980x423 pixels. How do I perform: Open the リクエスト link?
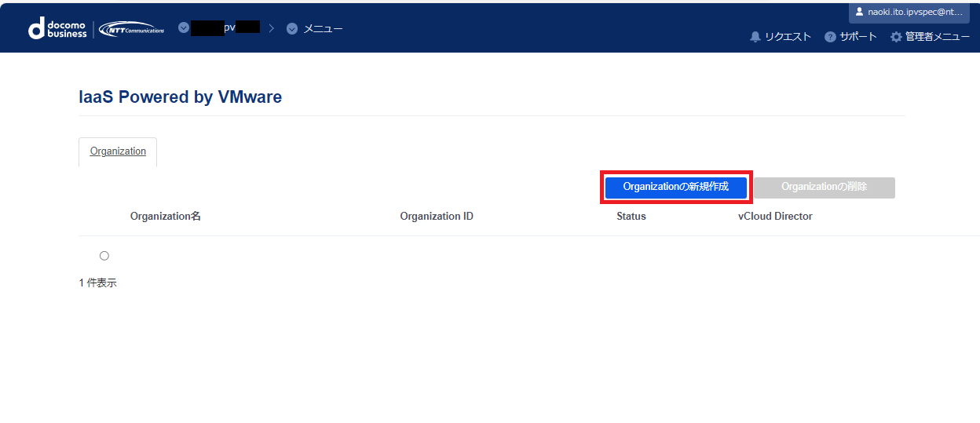(x=788, y=37)
